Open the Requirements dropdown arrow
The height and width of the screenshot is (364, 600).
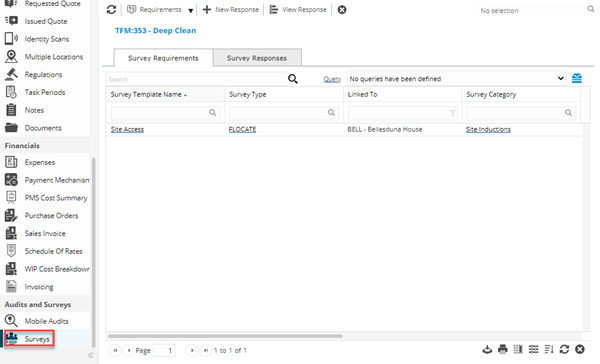(191, 10)
